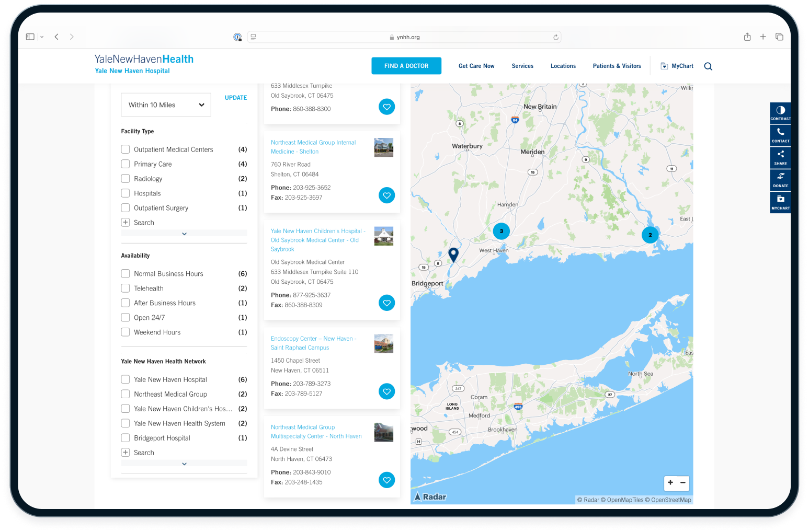Open Safari sidebar menu dropdown arrow
The width and height of the screenshot is (809, 532).
[x=42, y=37]
